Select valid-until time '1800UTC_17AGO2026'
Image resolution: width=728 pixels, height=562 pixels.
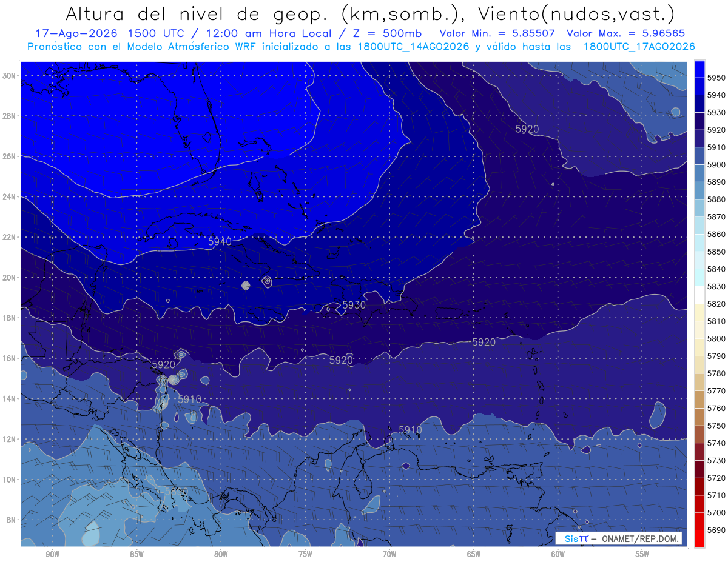[639, 47]
